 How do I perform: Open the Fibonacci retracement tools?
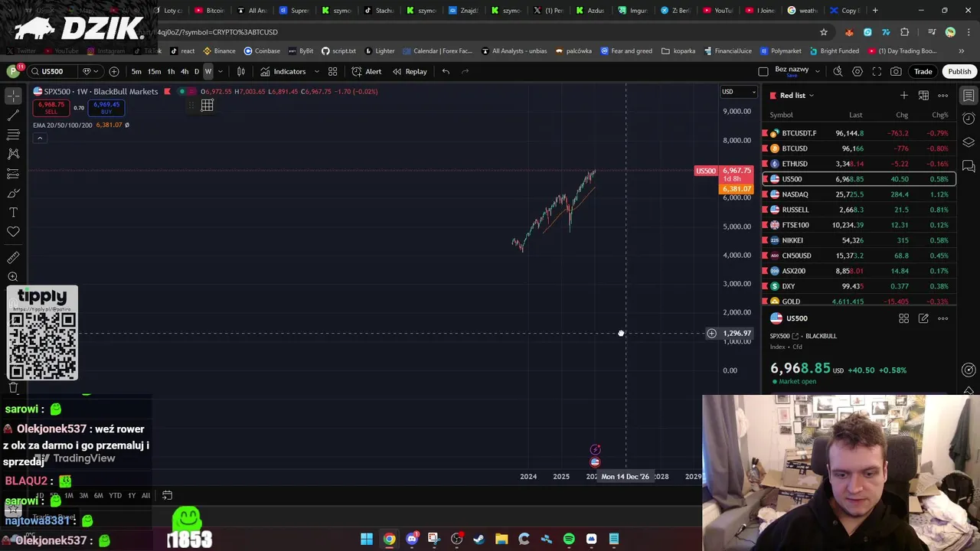tap(13, 135)
